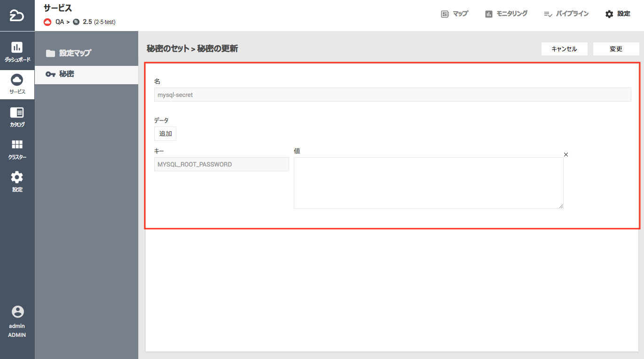The height and width of the screenshot is (359, 644).
Task: Select 秘密 in the side menu
Action: 86,74
